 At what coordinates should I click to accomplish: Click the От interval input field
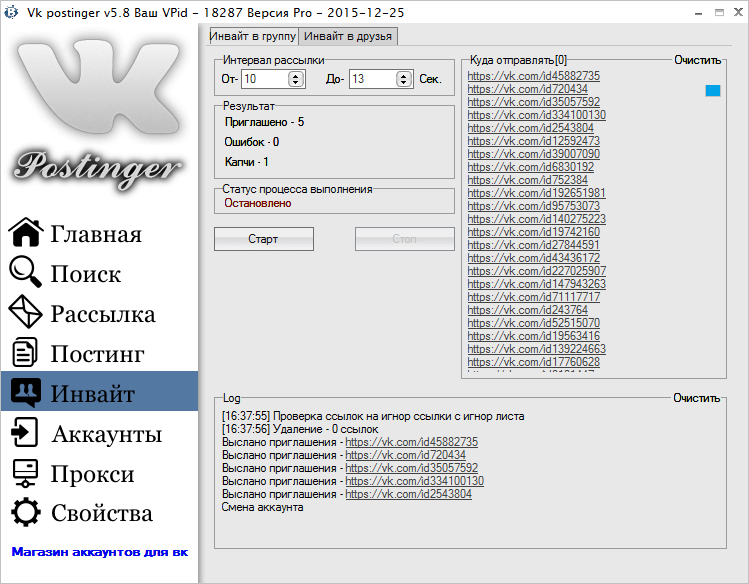[265, 79]
